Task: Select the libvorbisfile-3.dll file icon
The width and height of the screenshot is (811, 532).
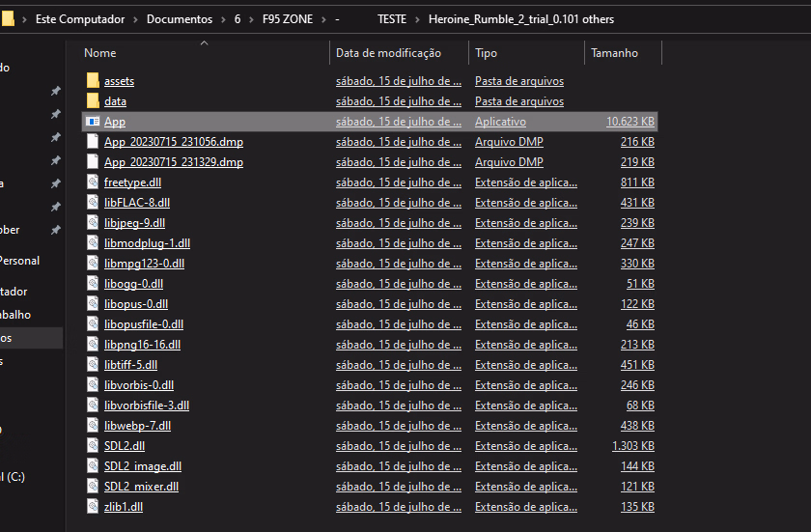Action: point(93,405)
